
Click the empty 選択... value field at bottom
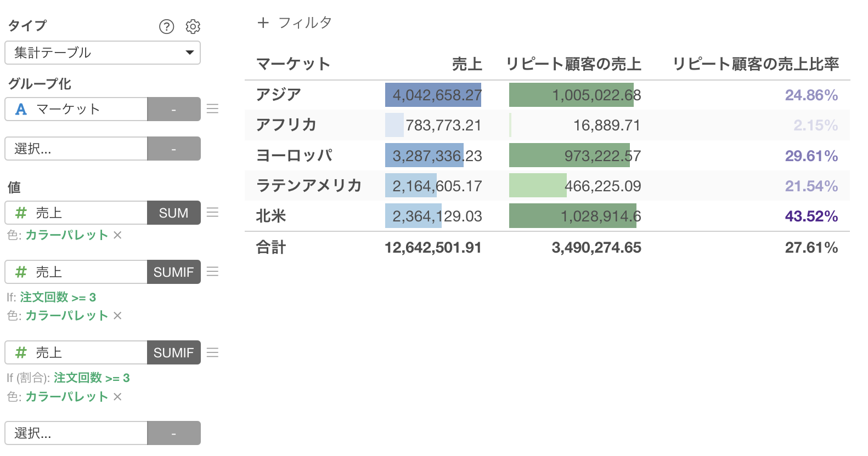coord(76,433)
